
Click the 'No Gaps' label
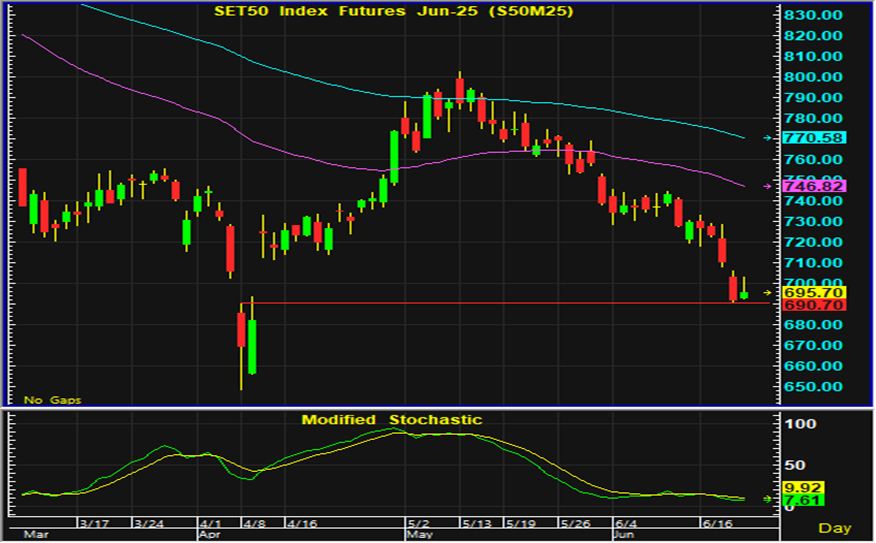click(x=53, y=400)
